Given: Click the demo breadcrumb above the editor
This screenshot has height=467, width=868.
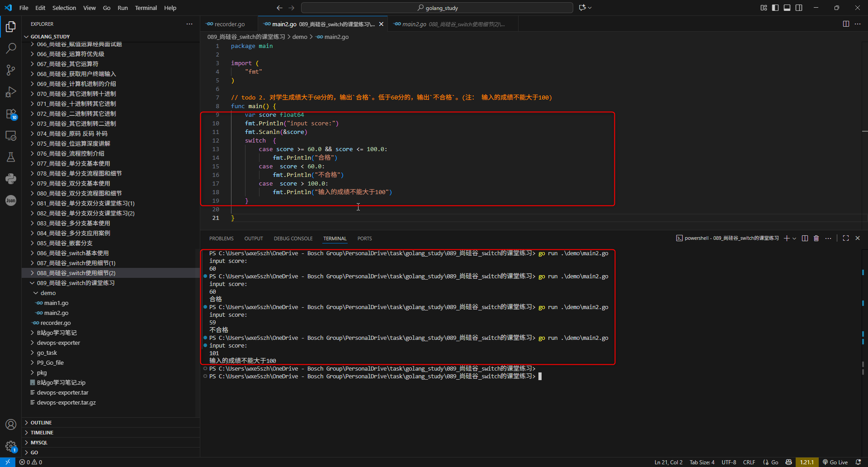Looking at the screenshot, I should pyautogui.click(x=300, y=37).
